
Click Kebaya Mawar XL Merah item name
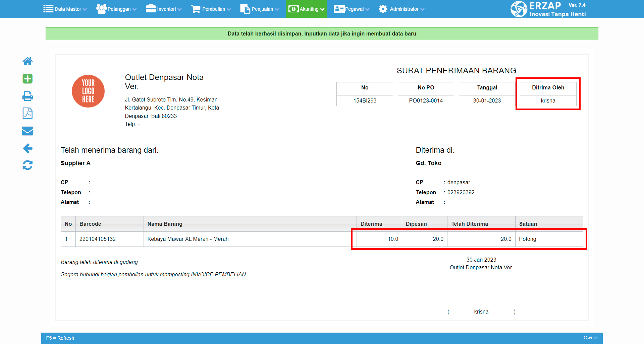coord(188,239)
